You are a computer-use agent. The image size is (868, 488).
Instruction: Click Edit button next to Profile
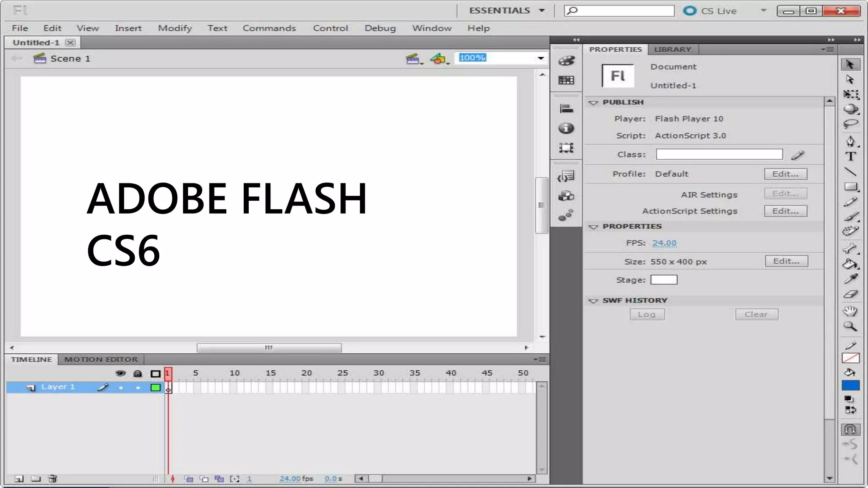click(x=785, y=174)
